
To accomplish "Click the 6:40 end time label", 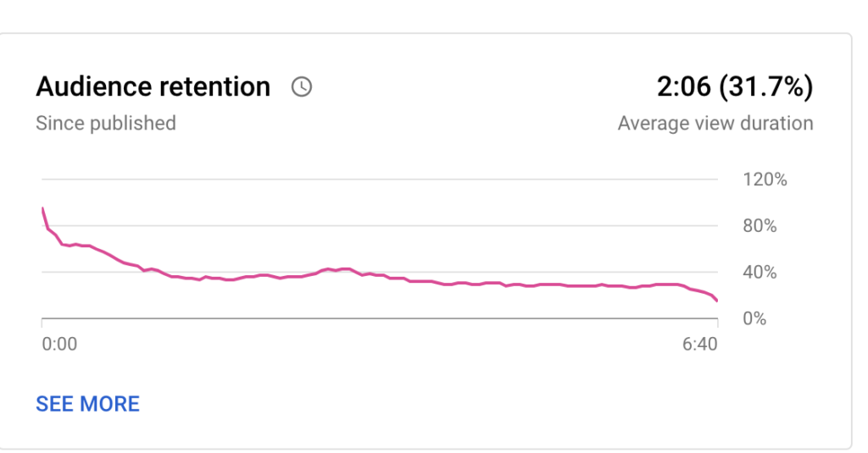I will click(699, 344).
